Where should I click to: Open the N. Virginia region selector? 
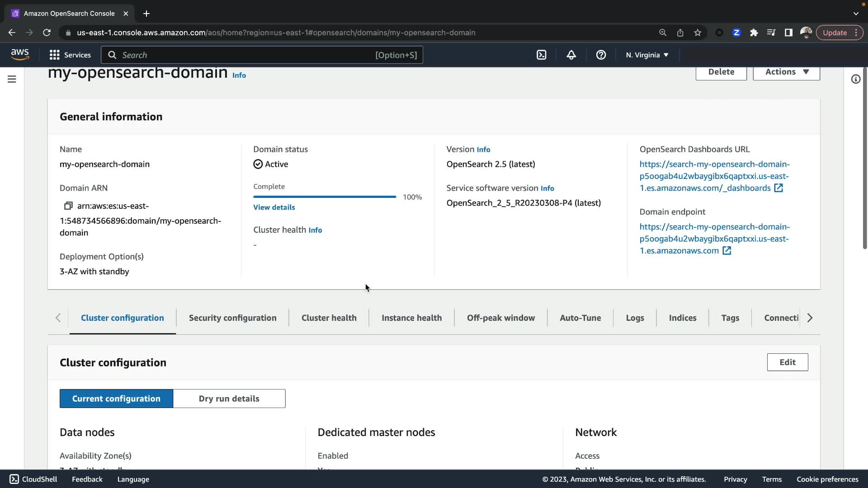647,55
